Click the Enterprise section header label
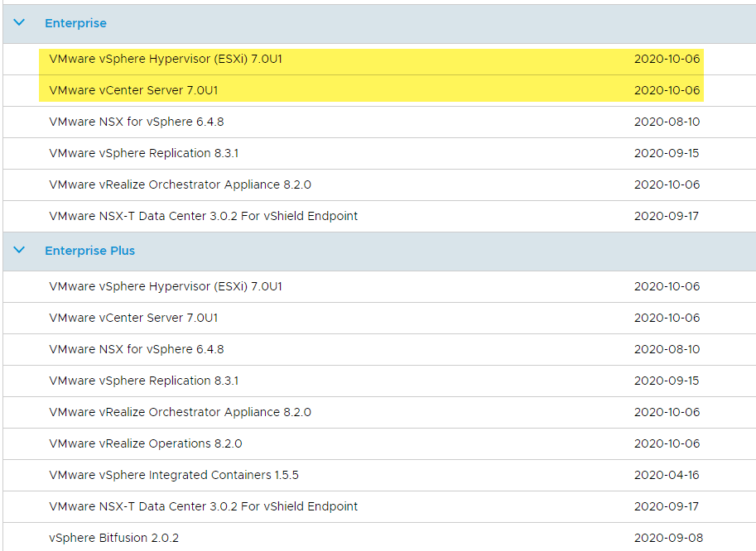The image size is (756, 551). [x=75, y=23]
